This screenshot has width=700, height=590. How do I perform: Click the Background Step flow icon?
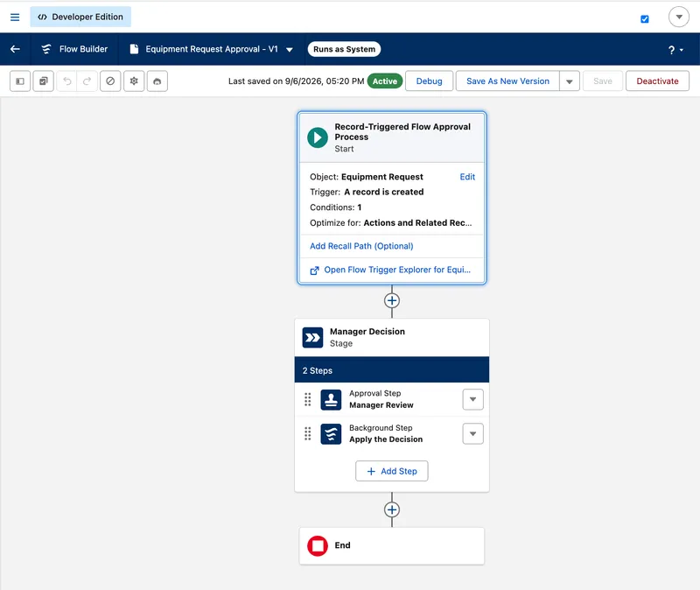point(331,434)
